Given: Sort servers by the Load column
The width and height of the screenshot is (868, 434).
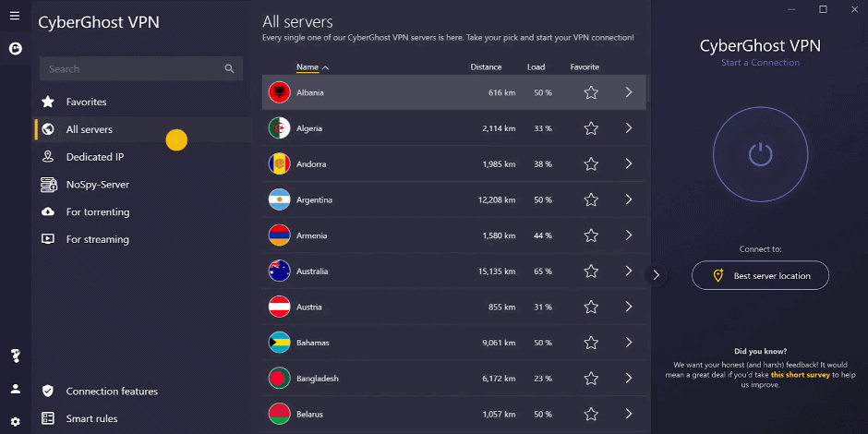Looking at the screenshot, I should click(x=536, y=67).
